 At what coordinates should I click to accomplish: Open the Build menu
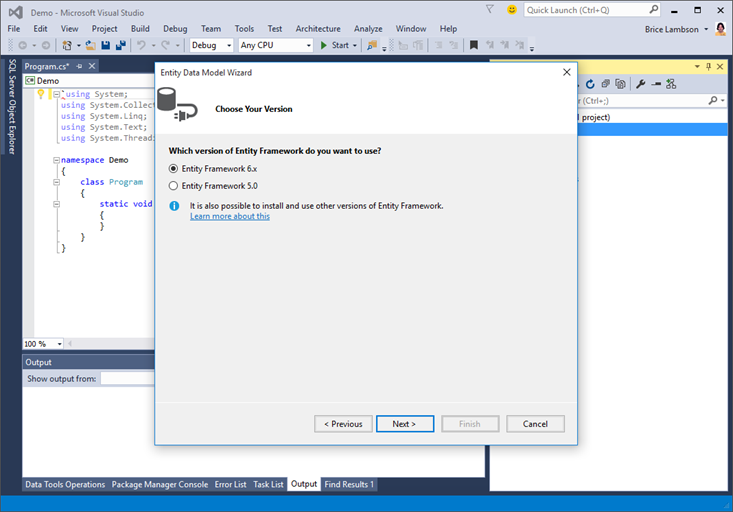pos(140,29)
